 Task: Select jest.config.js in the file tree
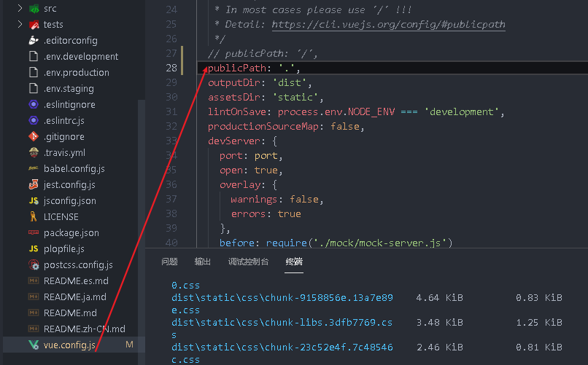(69, 184)
